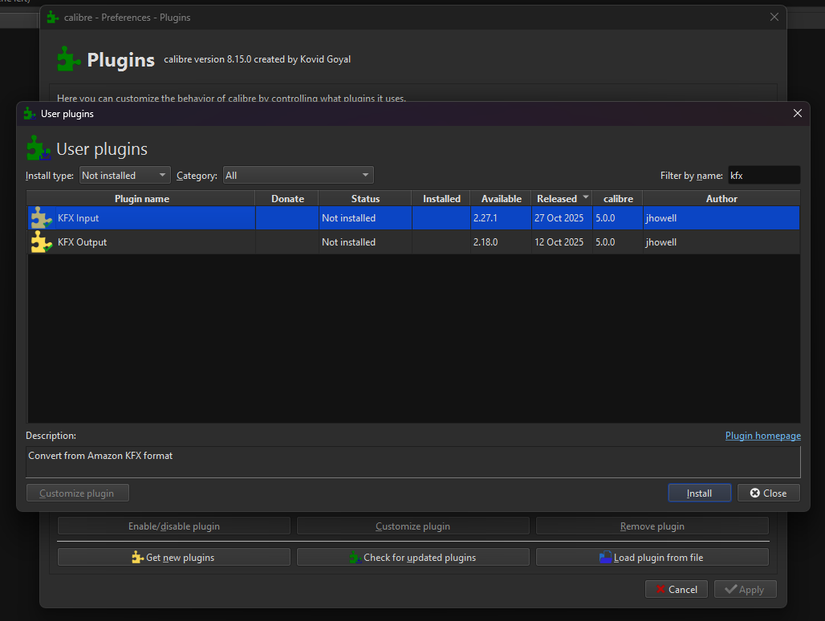The image size is (825, 621).
Task: Click Cancel in Preferences window
Action: [677, 589]
